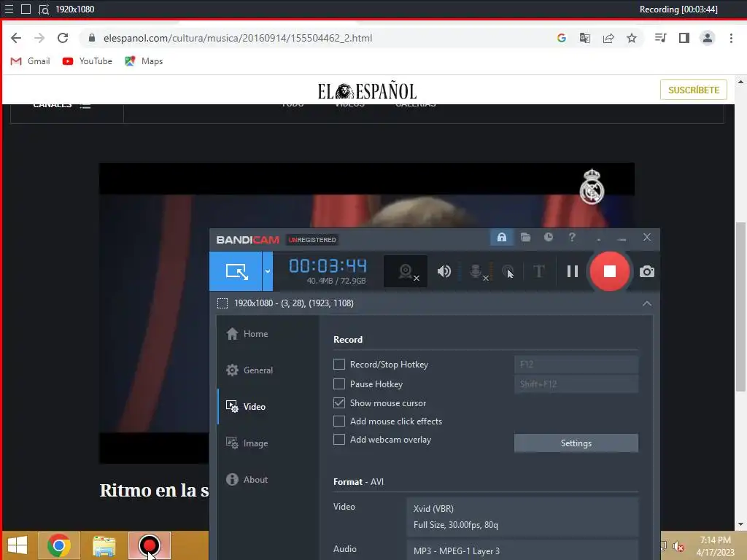747x560 pixels.
Task: Click the dashed rectangle capture area icon
Action: coord(222,303)
